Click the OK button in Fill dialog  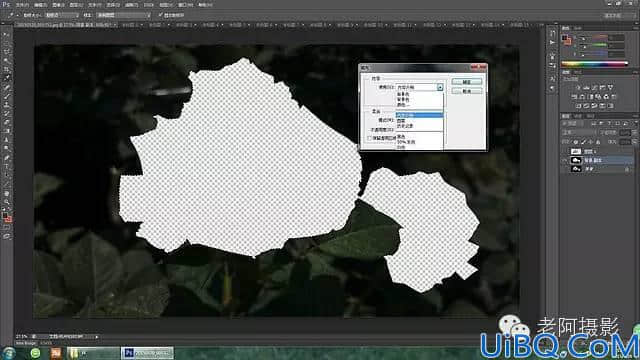467,82
